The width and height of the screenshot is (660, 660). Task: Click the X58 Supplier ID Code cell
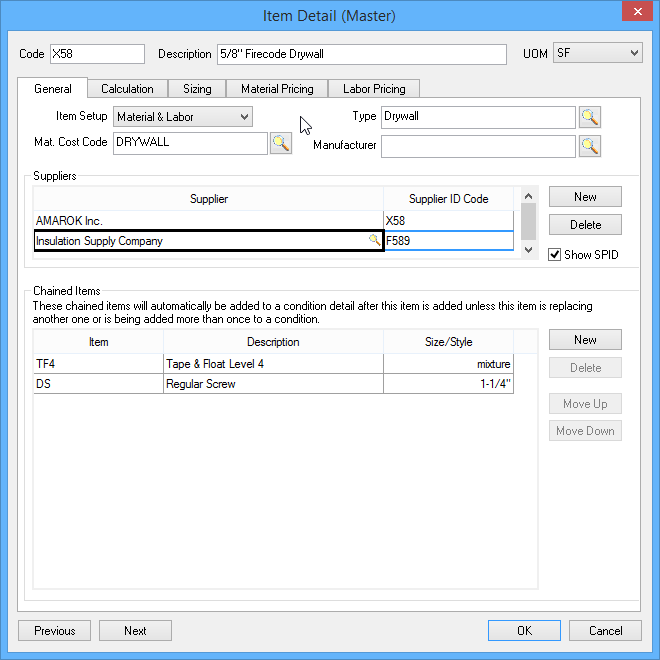coord(449,221)
